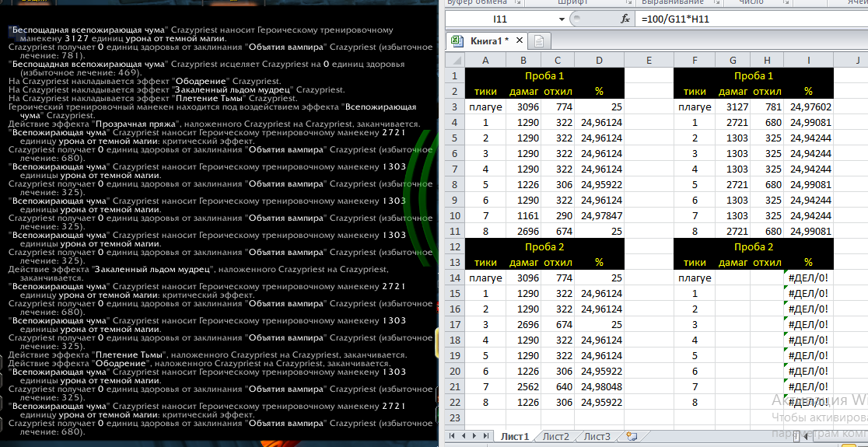Click the Insert Worksheet icon after Лист3
The image size is (868, 447).
632,436
